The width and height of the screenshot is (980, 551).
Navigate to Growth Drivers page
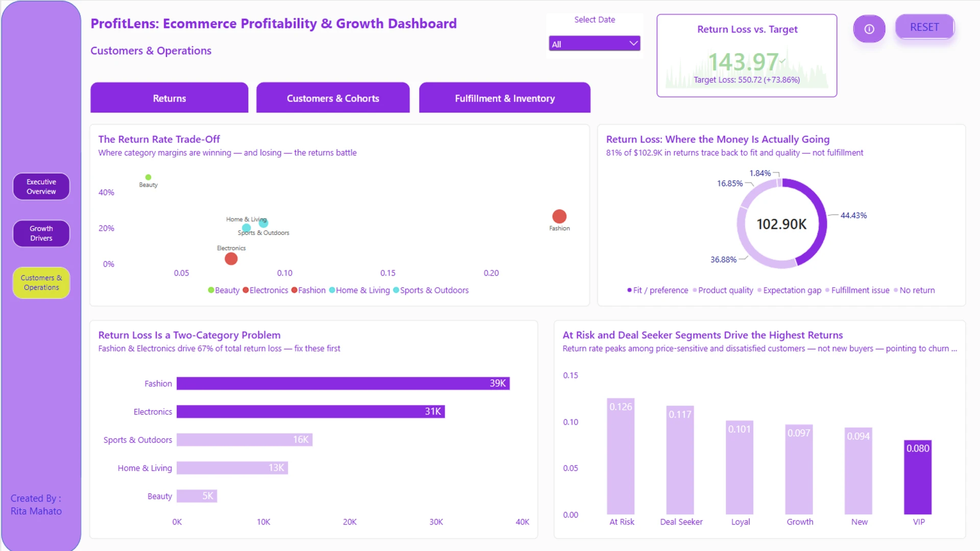click(x=41, y=234)
